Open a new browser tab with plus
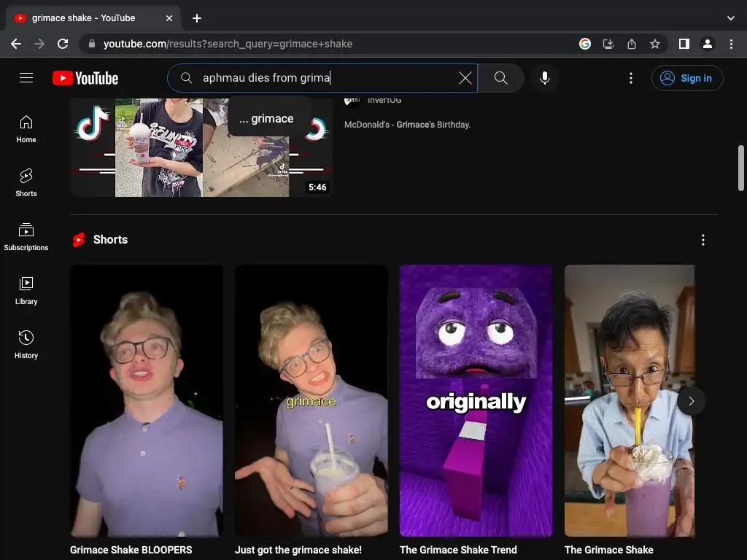The height and width of the screenshot is (560, 747). 197,18
